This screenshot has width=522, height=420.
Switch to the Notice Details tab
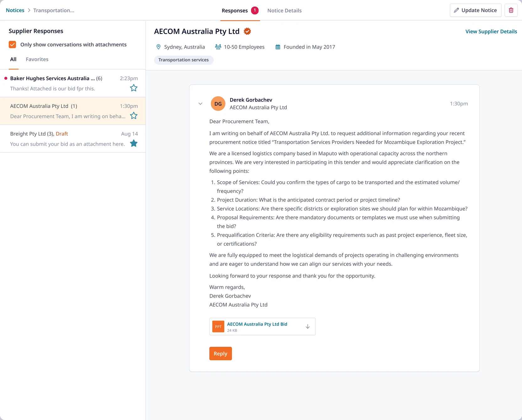tap(284, 11)
